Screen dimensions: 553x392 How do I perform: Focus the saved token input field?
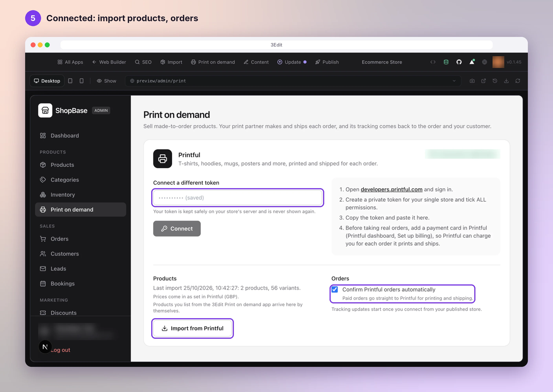[237, 198]
